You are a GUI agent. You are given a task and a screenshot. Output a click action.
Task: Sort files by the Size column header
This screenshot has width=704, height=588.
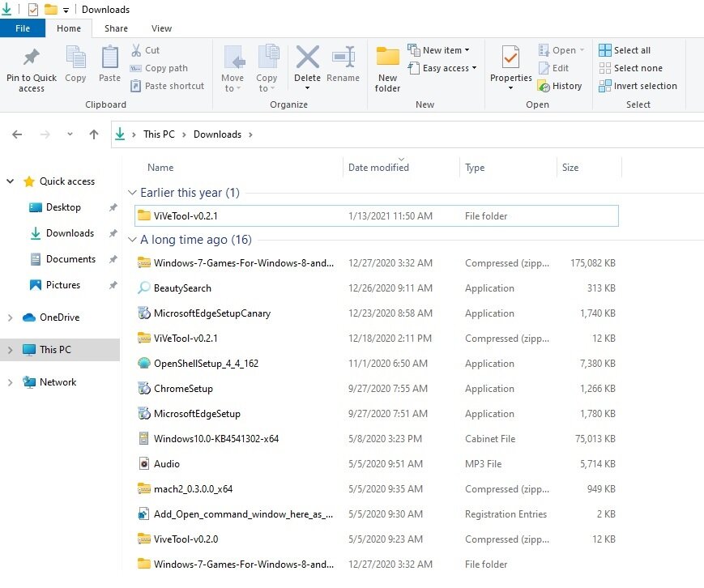570,168
